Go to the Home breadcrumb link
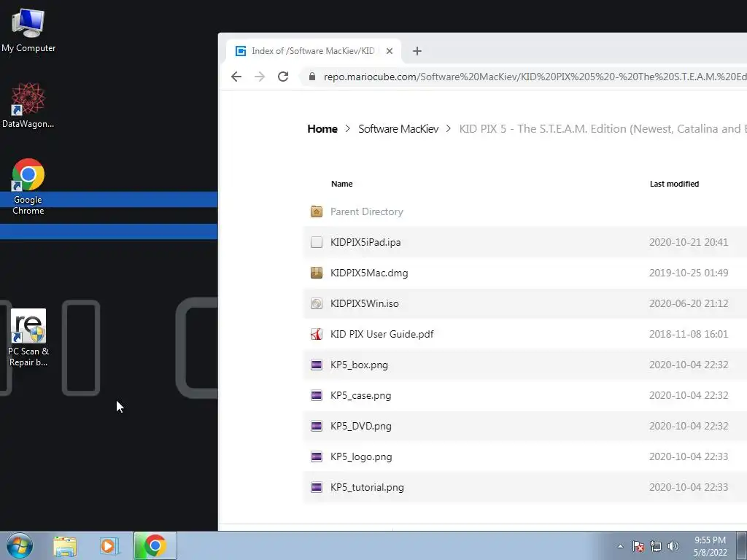The height and width of the screenshot is (560, 747). coord(322,129)
